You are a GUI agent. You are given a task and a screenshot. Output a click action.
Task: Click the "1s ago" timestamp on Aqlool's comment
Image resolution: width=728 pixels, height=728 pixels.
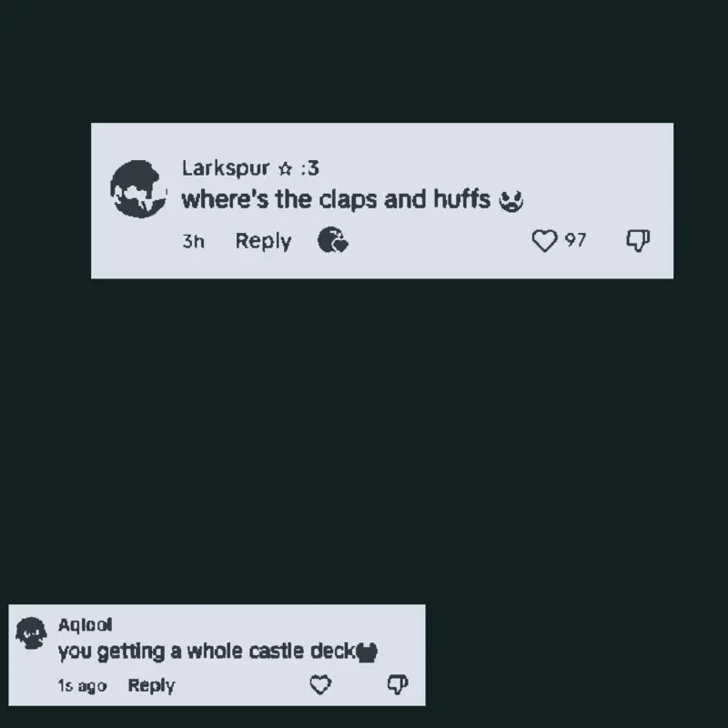click(82, 686)
